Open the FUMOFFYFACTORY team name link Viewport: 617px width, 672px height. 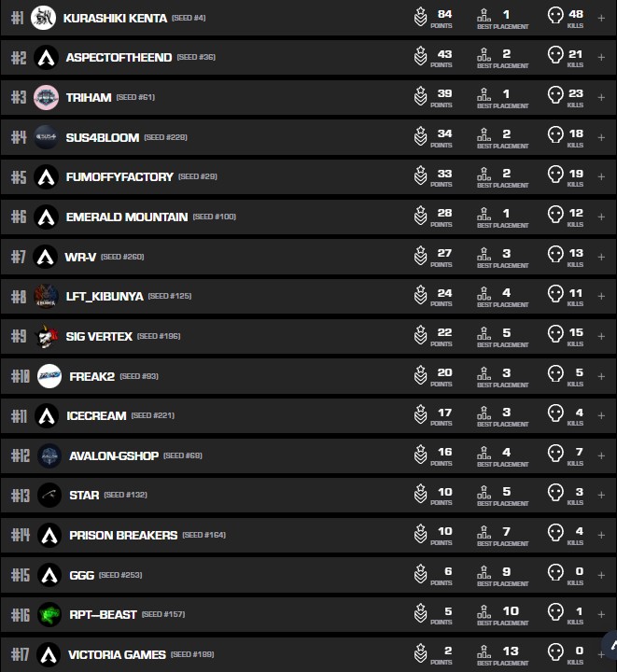(119, 176)
